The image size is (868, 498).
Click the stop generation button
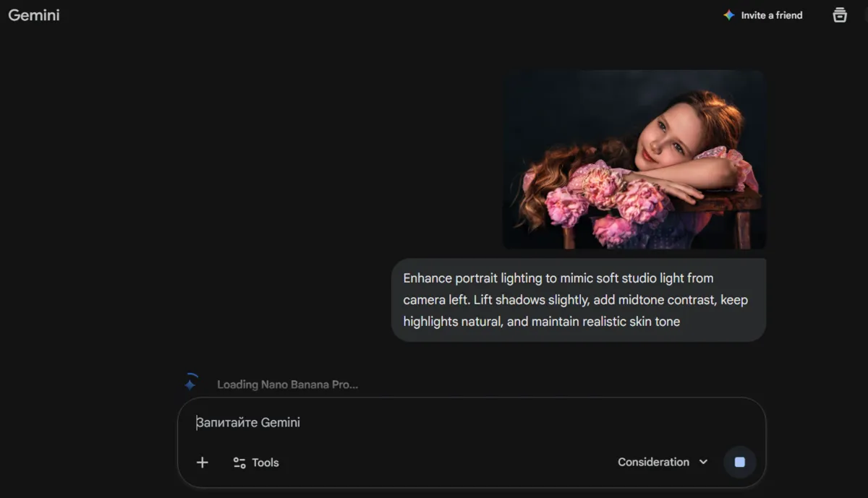[740, 462]
